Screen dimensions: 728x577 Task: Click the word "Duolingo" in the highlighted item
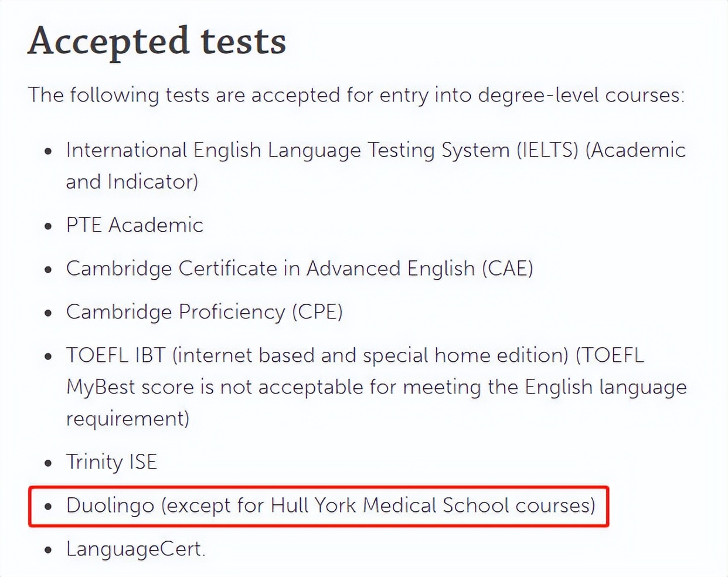tap(110, 505)
